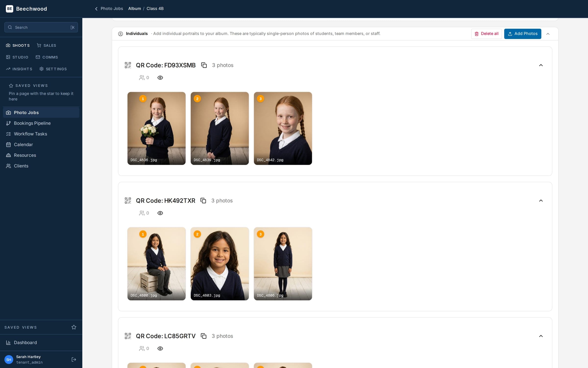This screenshot has height=368, width=588.
Task: Select thumbnail DSC_4806.jpg
Action: pos(283,264)
